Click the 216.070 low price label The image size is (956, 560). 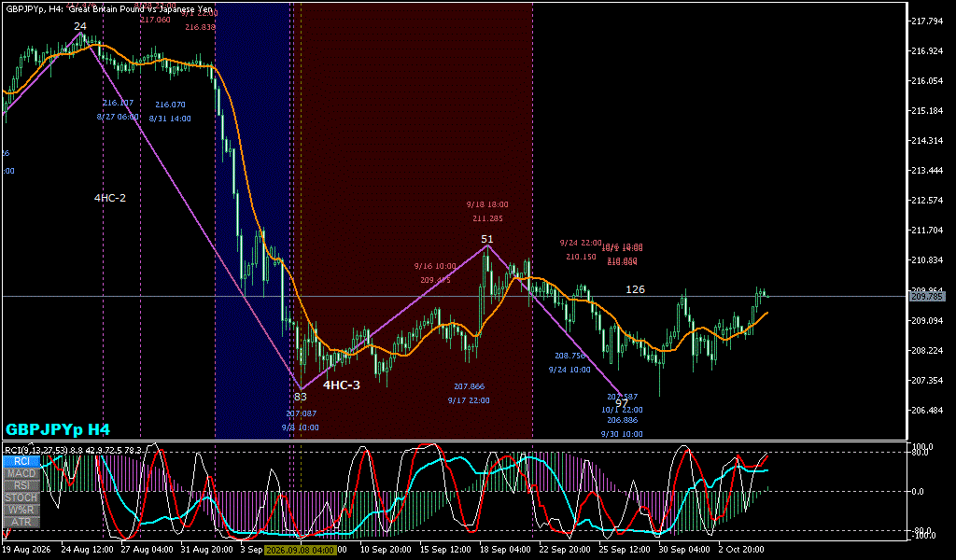[x=170, y=105]
